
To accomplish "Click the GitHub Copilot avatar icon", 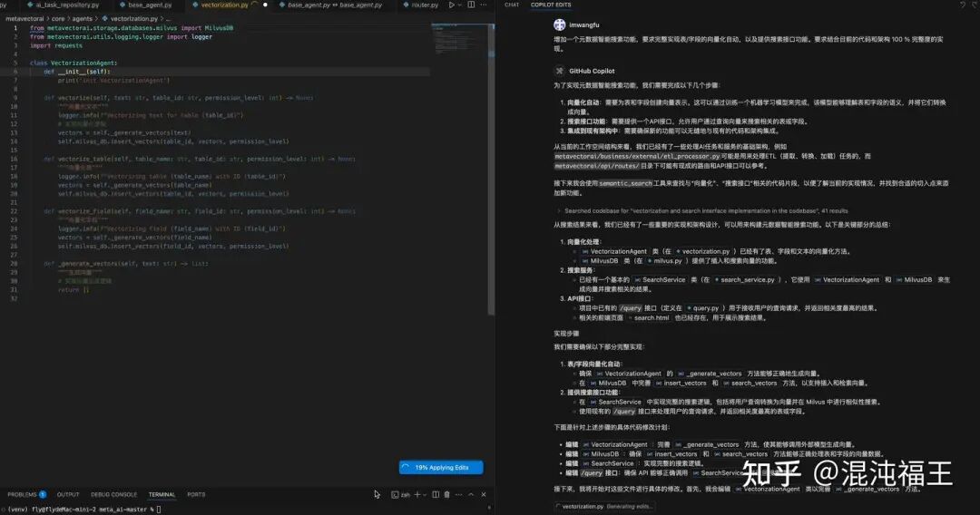I will coord(559,71).
